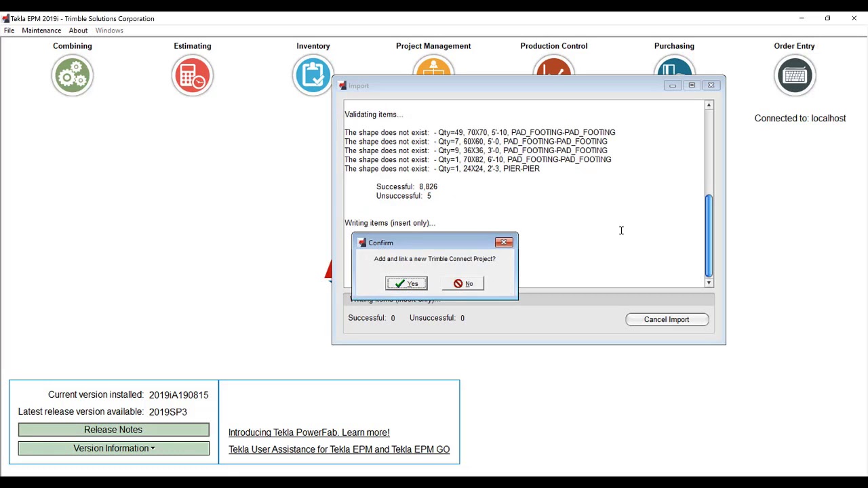868x488 pixels.
Task: Click the Import log scroll up arrow
Action: [709, 105]
